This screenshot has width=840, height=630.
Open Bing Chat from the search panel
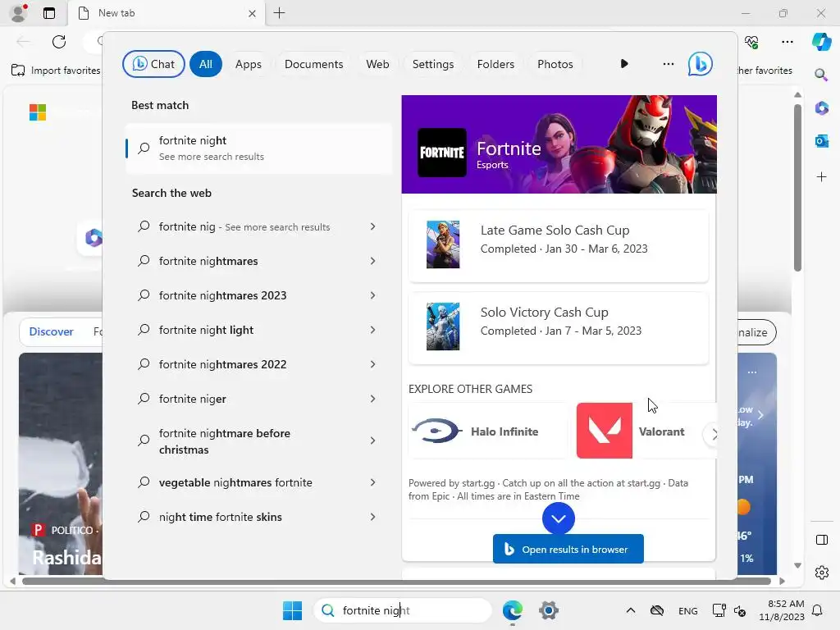click(153, 64)
